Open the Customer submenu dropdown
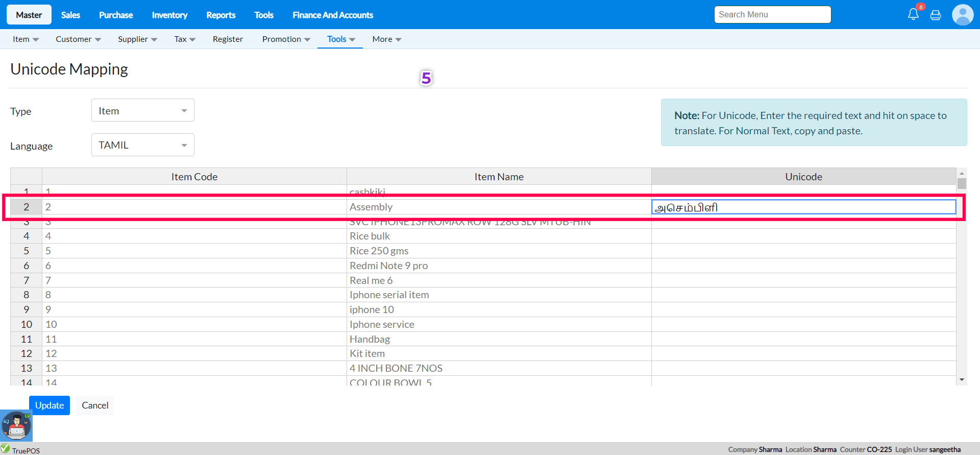980x455 pixels. (x=78, y=39)
